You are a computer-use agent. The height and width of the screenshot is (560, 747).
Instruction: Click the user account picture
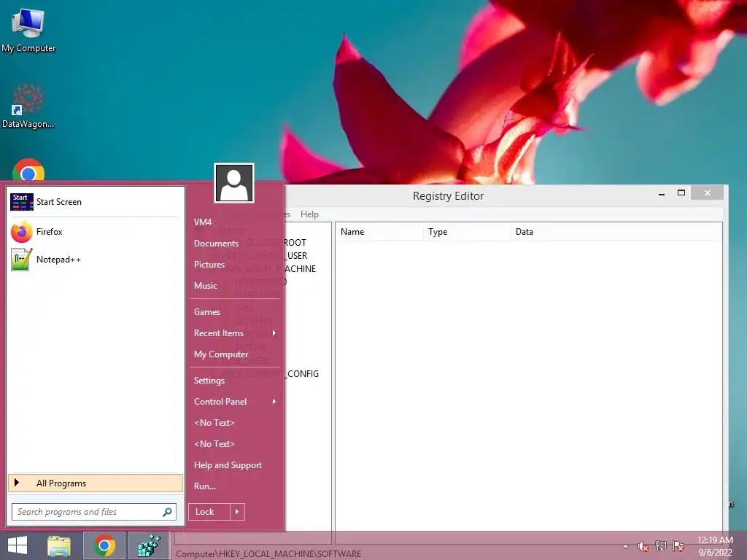[234, 183]
